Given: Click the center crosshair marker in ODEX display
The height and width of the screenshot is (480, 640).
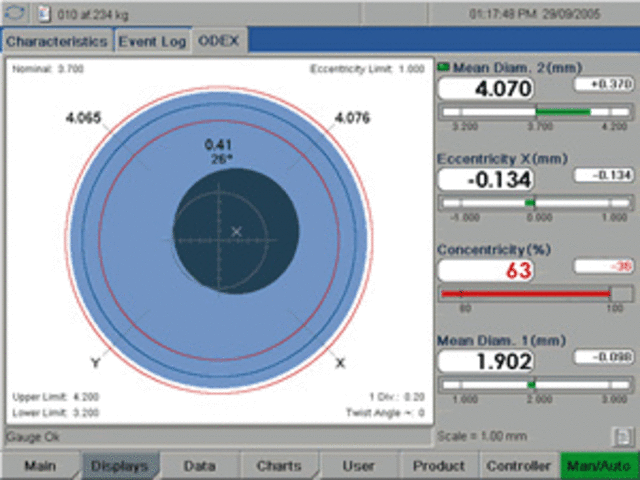Looking at the screenshot, I should [236, 232].
